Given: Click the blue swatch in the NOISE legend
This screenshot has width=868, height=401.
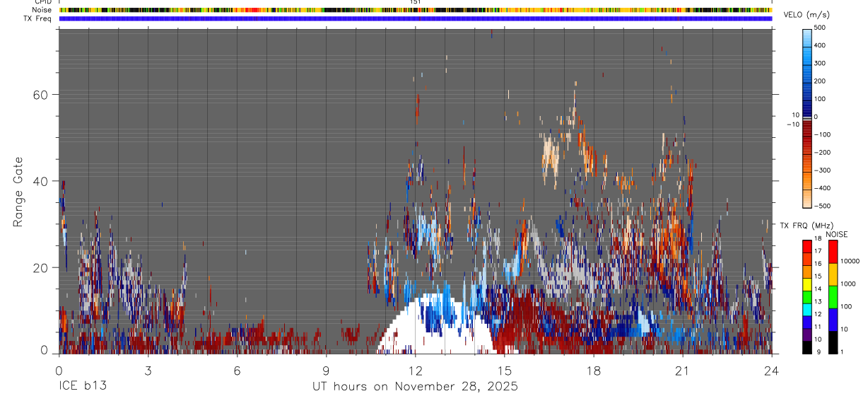Looking at the screenshot, I should click(833, 320).
